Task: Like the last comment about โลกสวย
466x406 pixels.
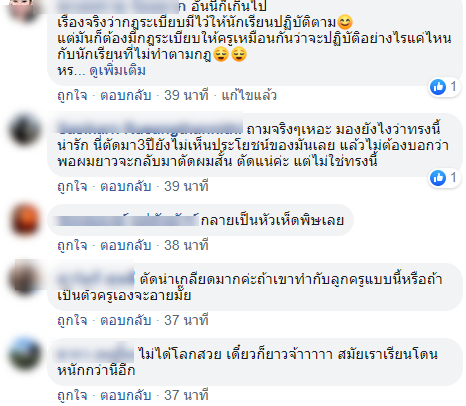Action: [72, 396]
